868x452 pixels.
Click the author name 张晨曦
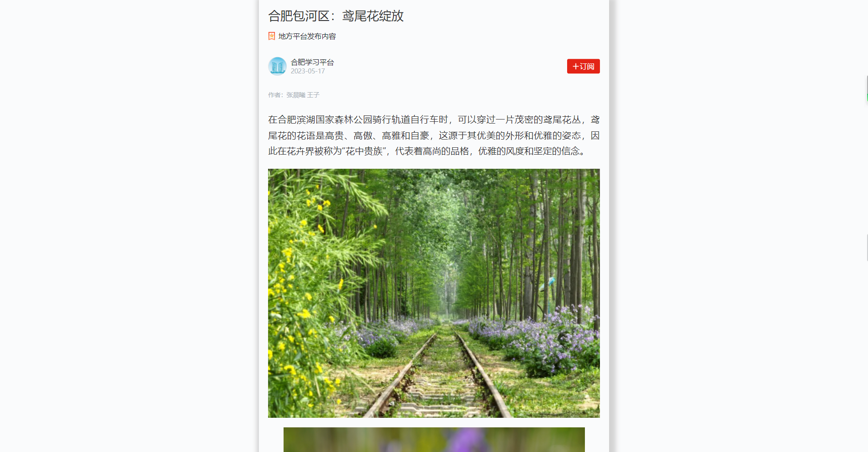[x=296, y=95]
